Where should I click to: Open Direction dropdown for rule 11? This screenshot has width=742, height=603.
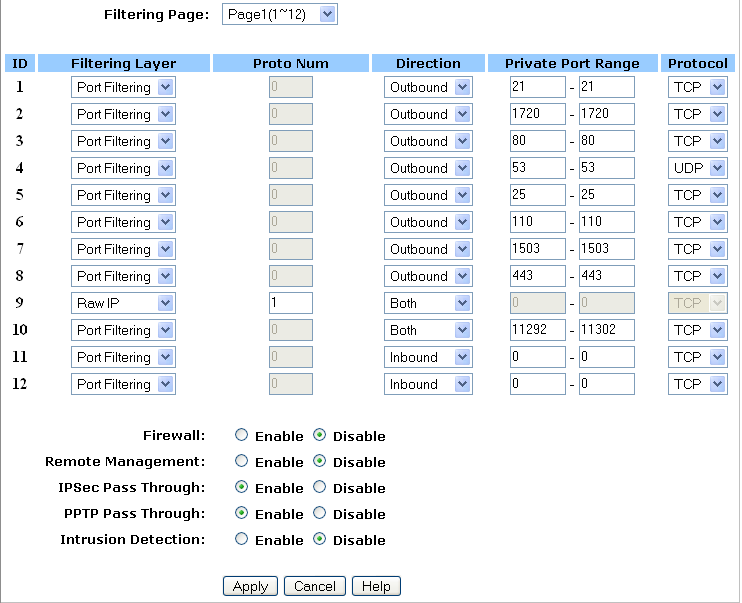click(428, 357)
